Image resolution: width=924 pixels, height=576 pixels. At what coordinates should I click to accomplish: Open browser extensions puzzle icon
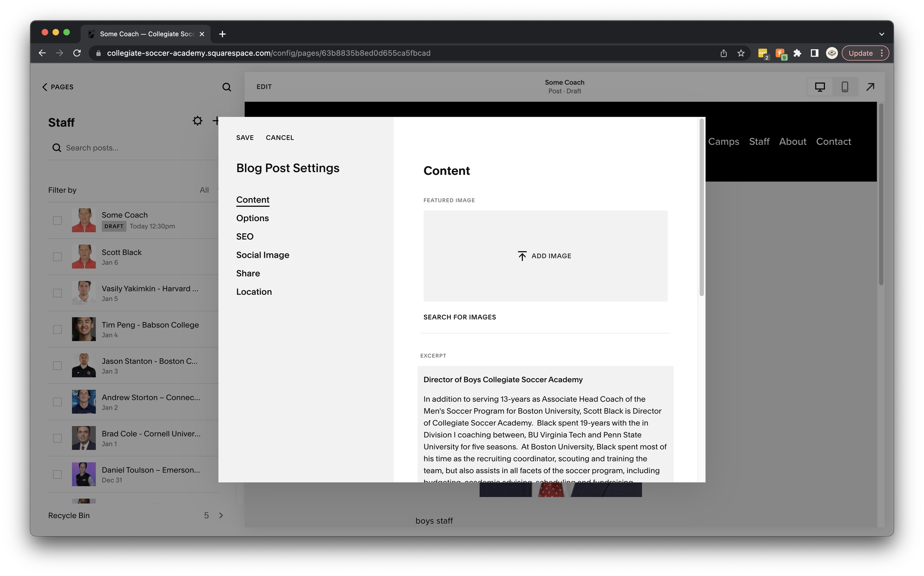point(797,53)
